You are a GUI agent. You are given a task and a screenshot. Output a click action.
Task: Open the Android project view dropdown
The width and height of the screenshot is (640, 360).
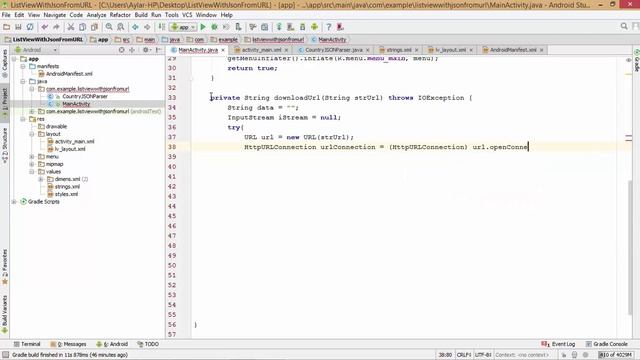36,50
